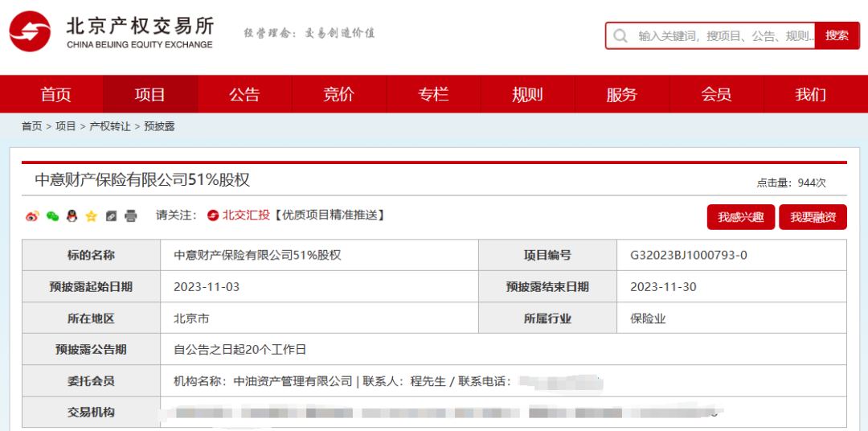Viewport: 868px width, 431px height.
Task: Open the 竞价 nav tab
Action: point(339,95)
